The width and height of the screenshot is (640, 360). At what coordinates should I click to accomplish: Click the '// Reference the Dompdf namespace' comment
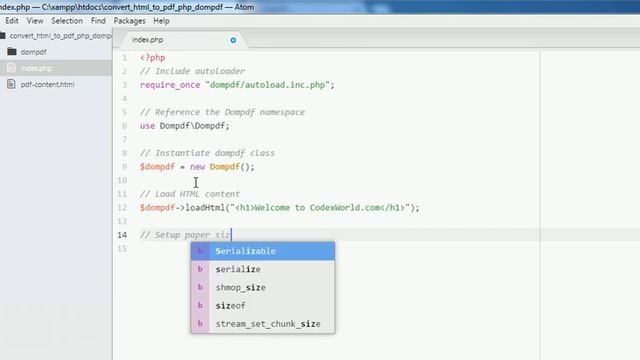click(222, 112)
